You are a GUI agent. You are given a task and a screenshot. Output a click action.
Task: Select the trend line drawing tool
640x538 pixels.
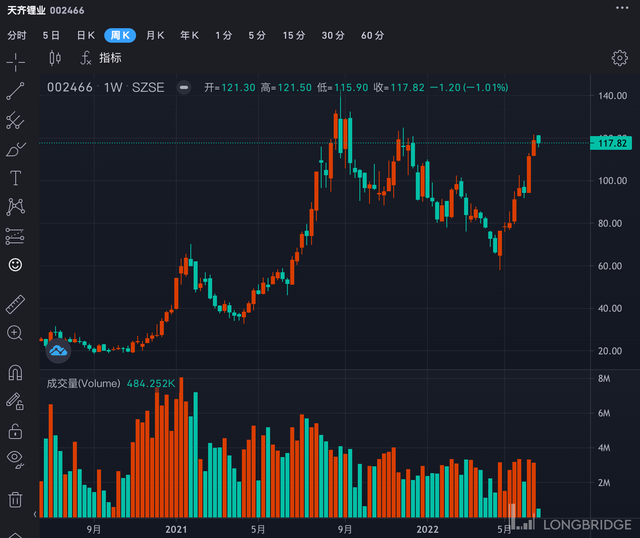click(x=16, y=92)
